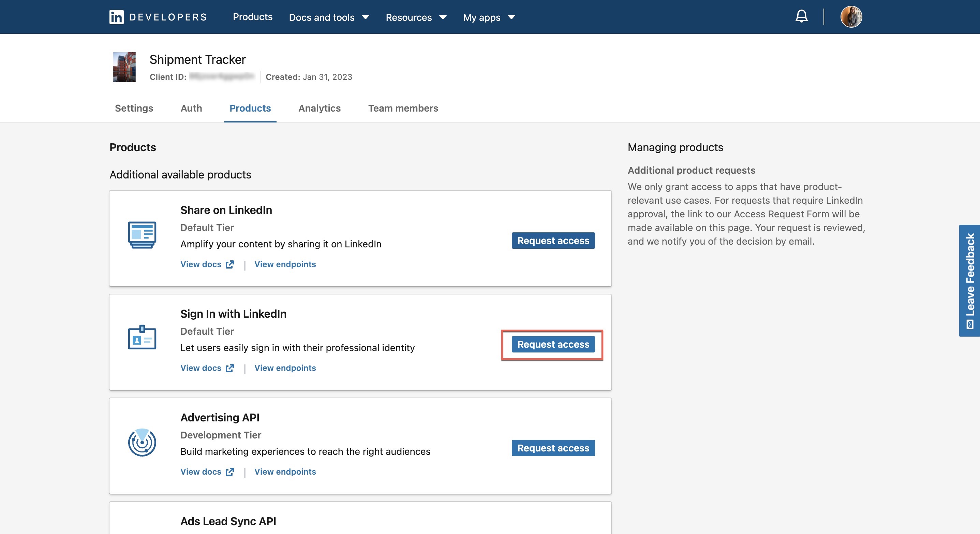Viewport: 980px width, 534px height.
Task: Select the Advertising API radar icon
Action: tap(142, 442)
